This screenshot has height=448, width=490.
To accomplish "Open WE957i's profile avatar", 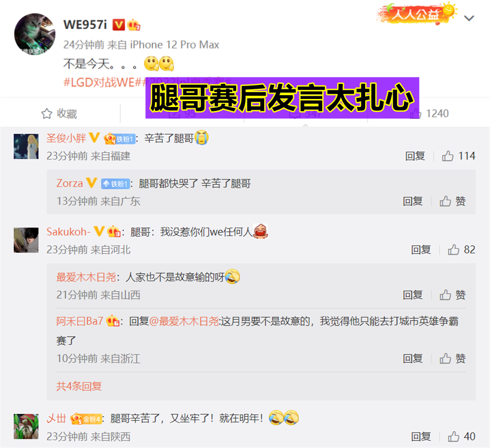I will (34, 34).
